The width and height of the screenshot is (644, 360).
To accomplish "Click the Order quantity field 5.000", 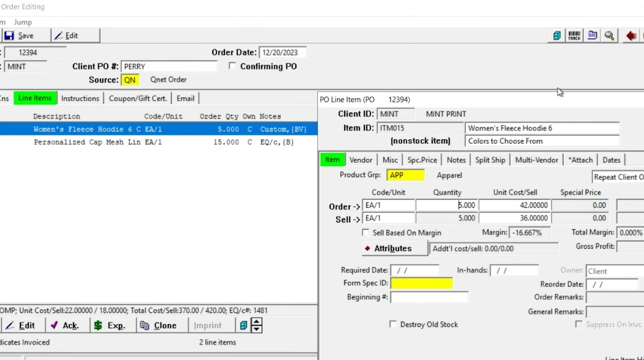I will 447,205.
